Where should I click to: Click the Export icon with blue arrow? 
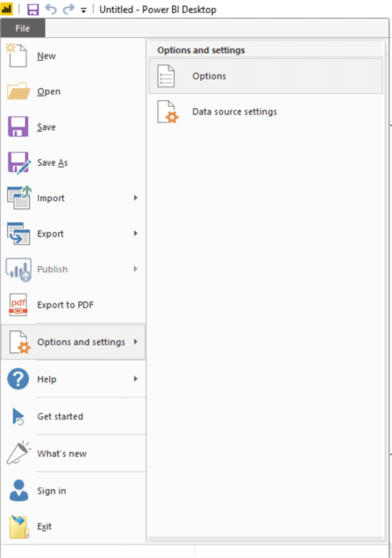(18, 234)
